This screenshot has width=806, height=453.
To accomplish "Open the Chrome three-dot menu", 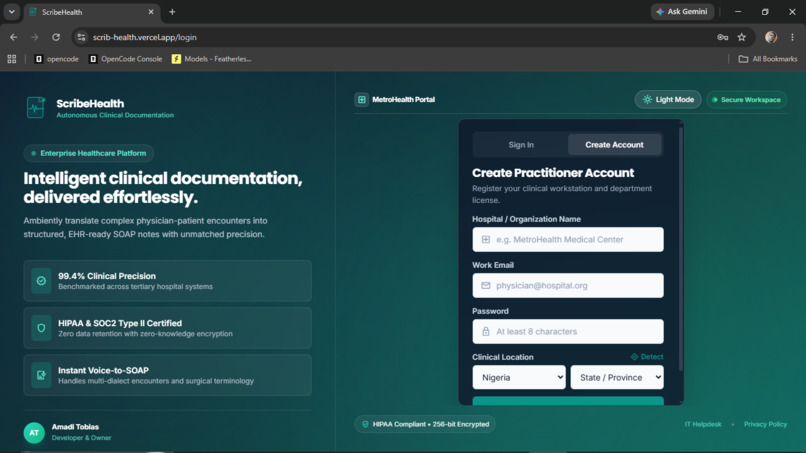I will click(x=792, y=37).
